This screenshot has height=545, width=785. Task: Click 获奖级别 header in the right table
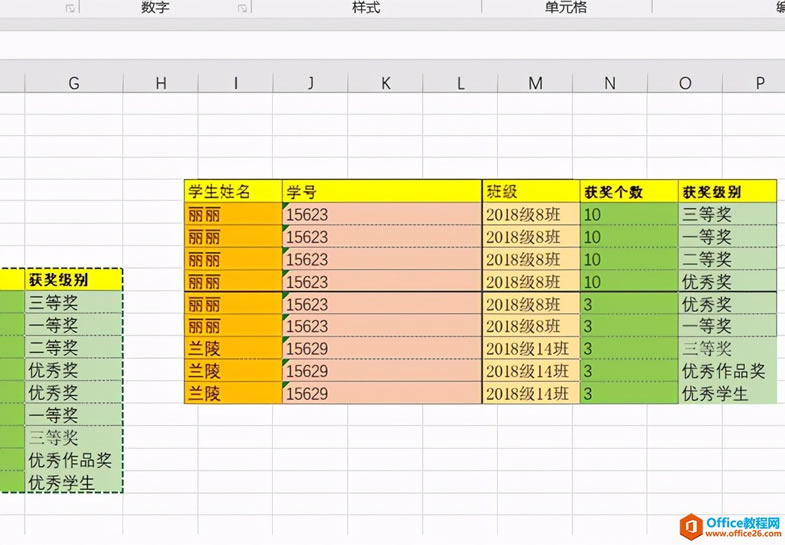(727, 191)
